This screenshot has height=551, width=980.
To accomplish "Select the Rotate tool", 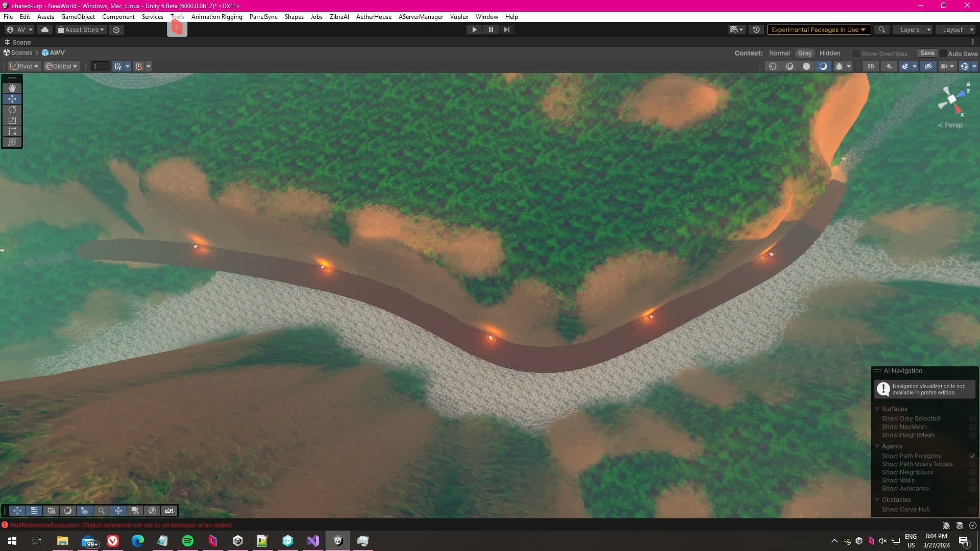I will click(x=12, y=110).
